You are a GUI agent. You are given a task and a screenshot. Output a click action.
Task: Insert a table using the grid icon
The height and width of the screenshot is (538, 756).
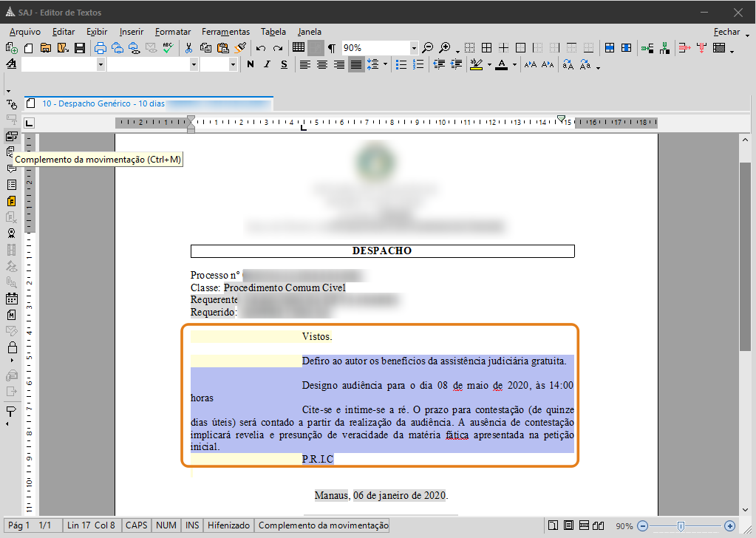299,47
